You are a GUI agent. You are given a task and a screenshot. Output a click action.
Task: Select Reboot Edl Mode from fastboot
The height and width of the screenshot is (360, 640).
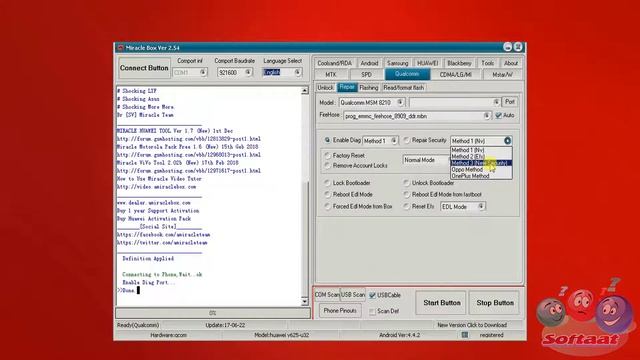click(x=406, y=195)
